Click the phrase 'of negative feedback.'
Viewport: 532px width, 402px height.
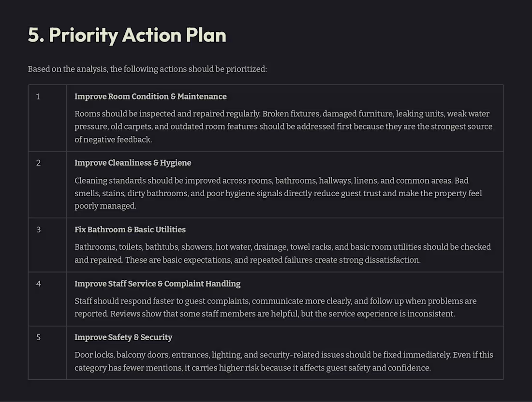point(113,140)
